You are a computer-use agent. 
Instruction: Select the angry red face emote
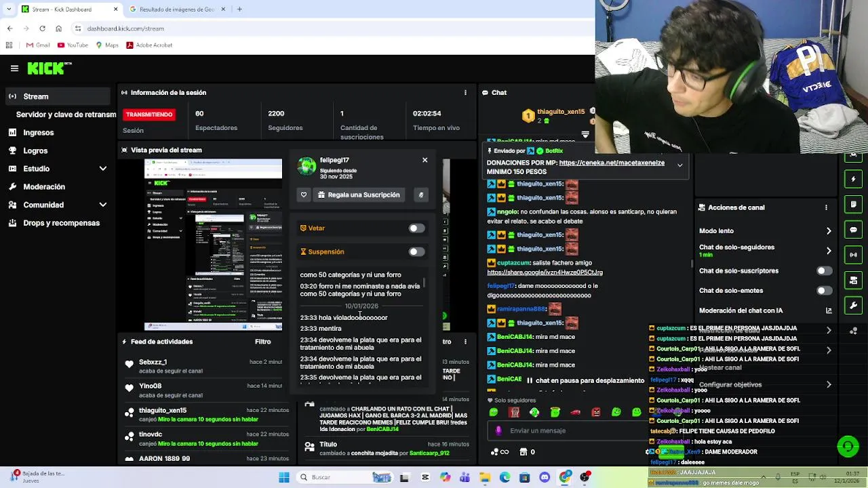(x=595, y=412)
